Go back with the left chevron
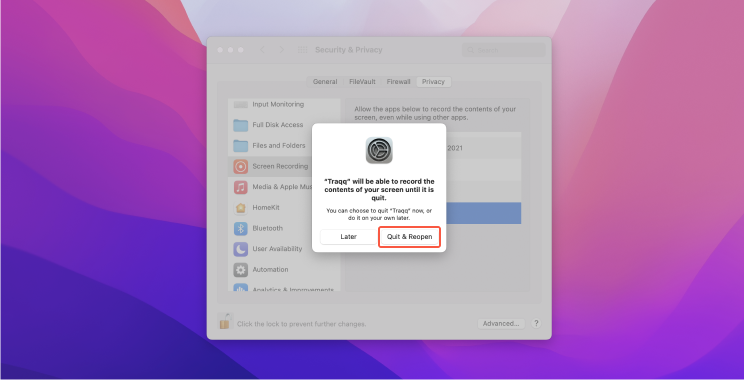This screenshot has width=744, height=380. tap(262, 50)
